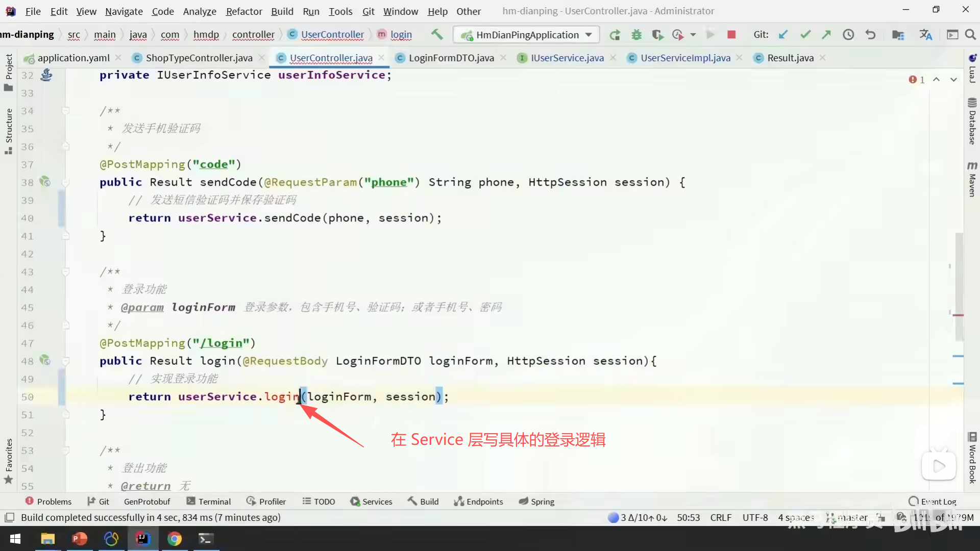Image resolution: width=980 pixels, height=551 pixels.
Task: Open Chrome from the Windows taskbar
Action: [x=174, y=539]
